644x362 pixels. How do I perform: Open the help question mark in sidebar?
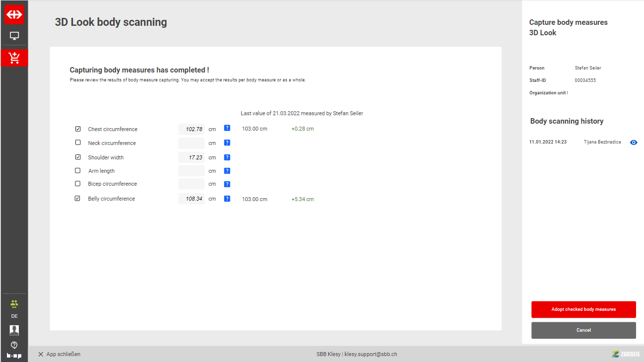pos(14,345)
